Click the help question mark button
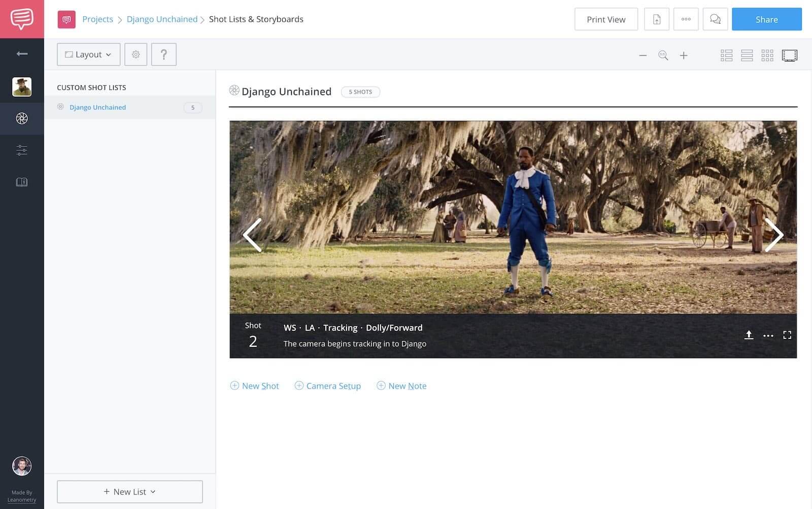Image resolution: width=812 pixels, height=509 pixels. 164,54
